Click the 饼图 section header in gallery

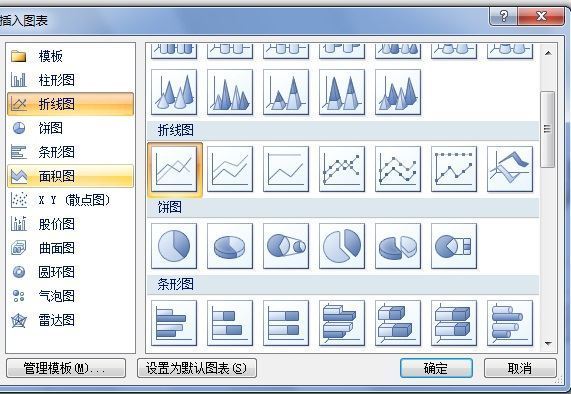click(x=343, y=208)
